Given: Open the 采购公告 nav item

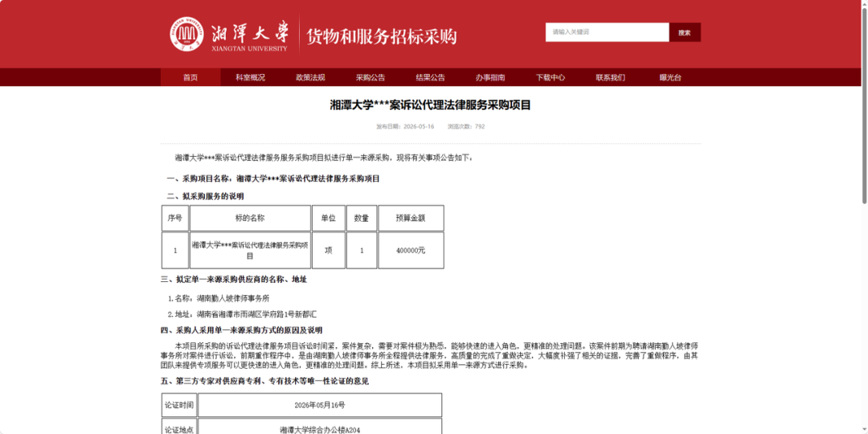Looking at the screenshot, I should (x=371, y=77).
